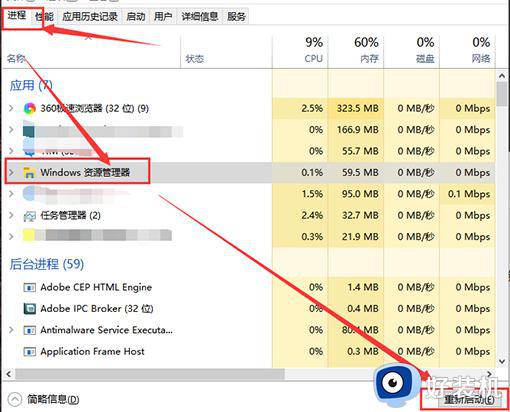Expand the Antimalware Service Executable entry

11,330
